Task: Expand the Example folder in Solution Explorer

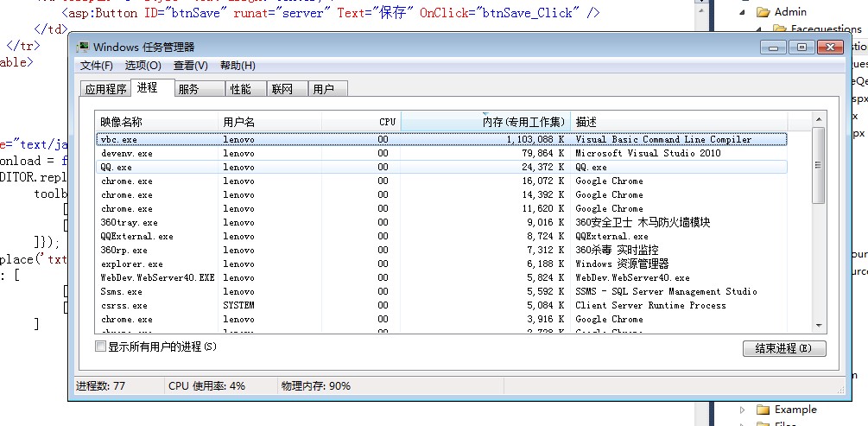Action: pyautogui.click(x=743, y=410)
